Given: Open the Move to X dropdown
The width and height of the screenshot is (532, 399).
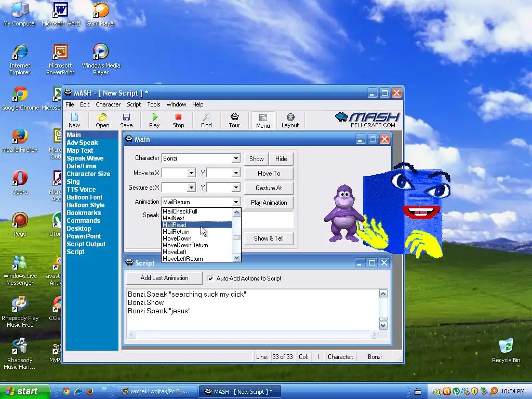Looking at the screenshot, I should (x=191, y=173).
